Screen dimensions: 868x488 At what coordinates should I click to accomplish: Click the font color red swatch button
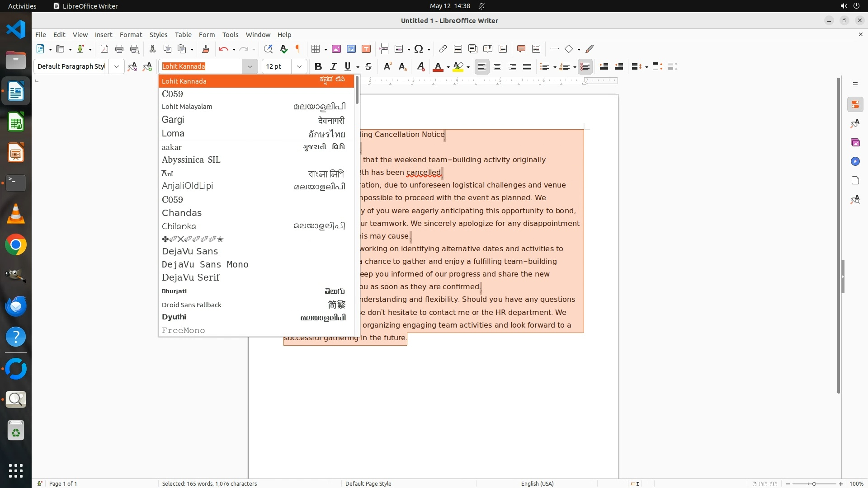[x=438, y=66]
